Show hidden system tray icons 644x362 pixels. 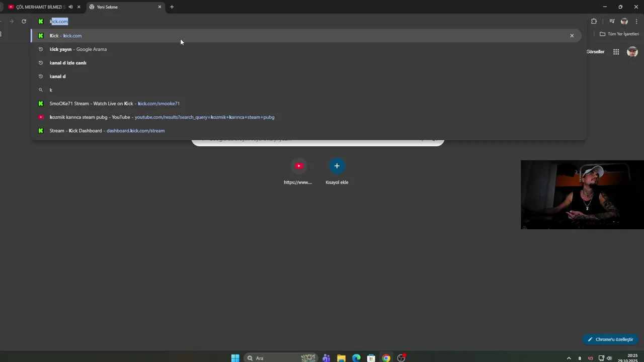(x=569, y=358)
